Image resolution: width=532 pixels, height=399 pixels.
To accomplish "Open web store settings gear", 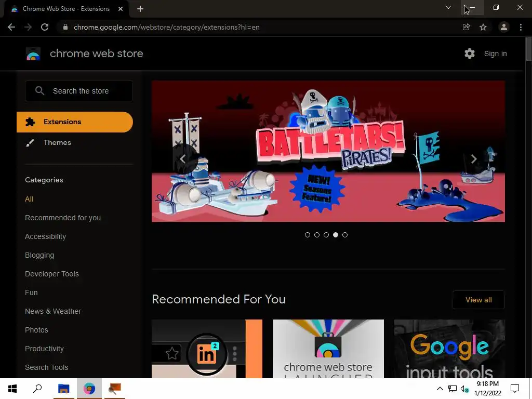I will click(x=470, y=54).
